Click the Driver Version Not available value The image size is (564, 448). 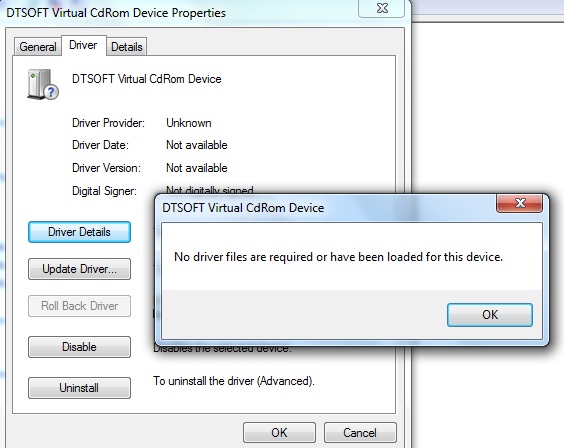[x=197, y=168]
